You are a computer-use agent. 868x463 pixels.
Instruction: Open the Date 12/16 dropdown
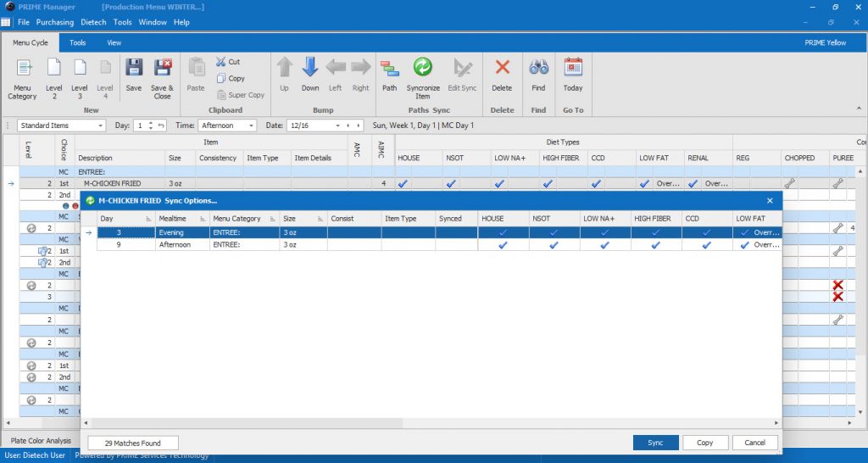(x=338, y=126)
